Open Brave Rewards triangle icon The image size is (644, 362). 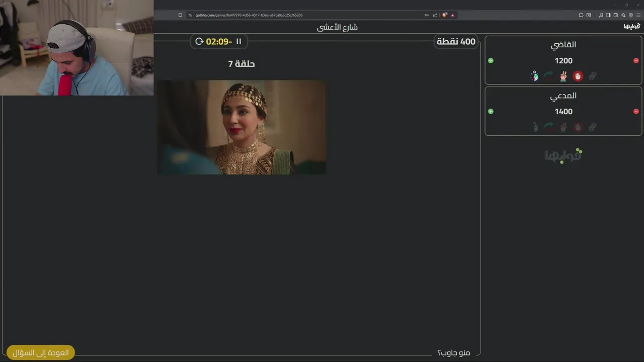coord(452,15)
